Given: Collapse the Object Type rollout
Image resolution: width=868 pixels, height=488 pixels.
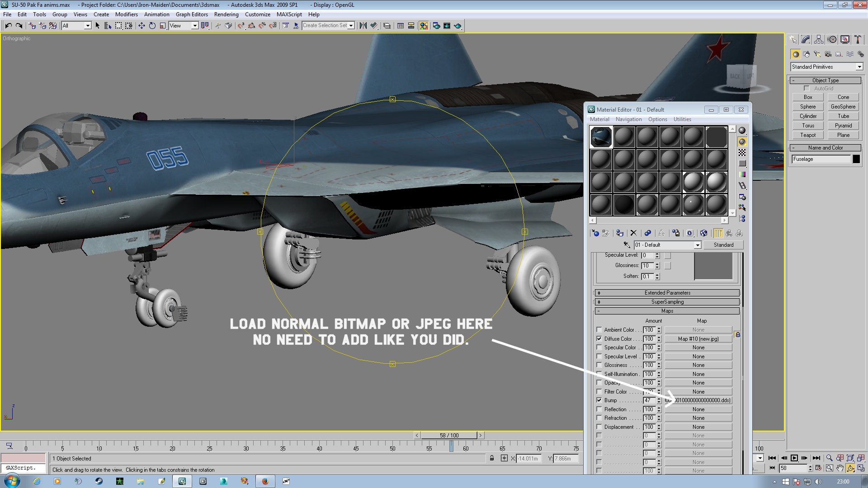Looking at the screenshot, I should (x=825, y=80).
